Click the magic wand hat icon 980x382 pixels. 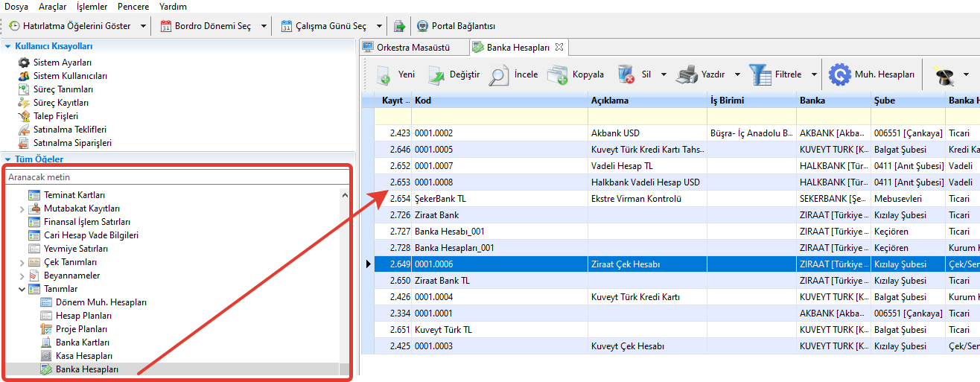[x=944, y=74]
